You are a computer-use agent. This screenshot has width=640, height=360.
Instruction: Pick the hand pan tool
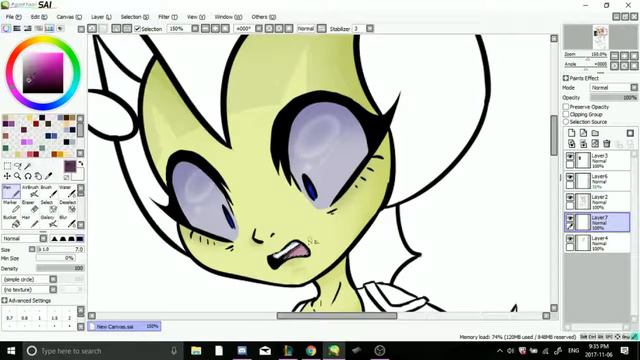[38, 176]
